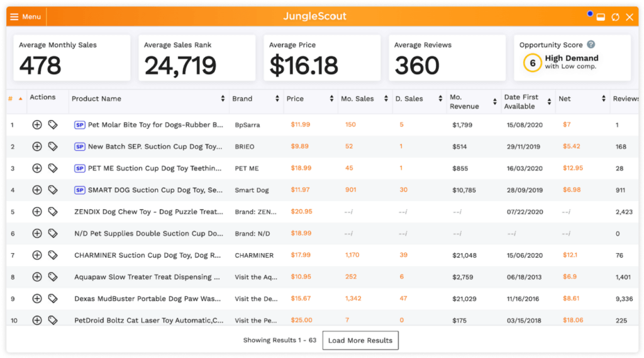Screen dimensions: 644x358
Task: Click the tag icon for New Batch SEP. row
Action: (x=53, y=146)
